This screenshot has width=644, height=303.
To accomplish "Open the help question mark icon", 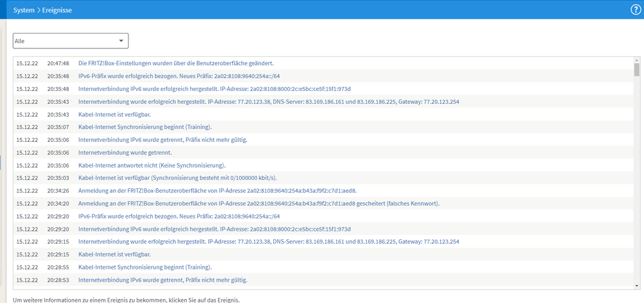I will click(x=635, y=10).
